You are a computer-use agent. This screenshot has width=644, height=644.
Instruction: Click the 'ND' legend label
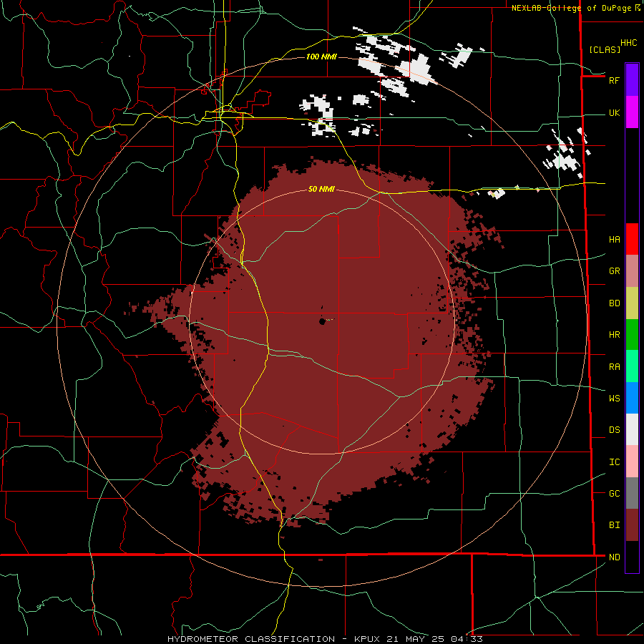click(614, 557)
